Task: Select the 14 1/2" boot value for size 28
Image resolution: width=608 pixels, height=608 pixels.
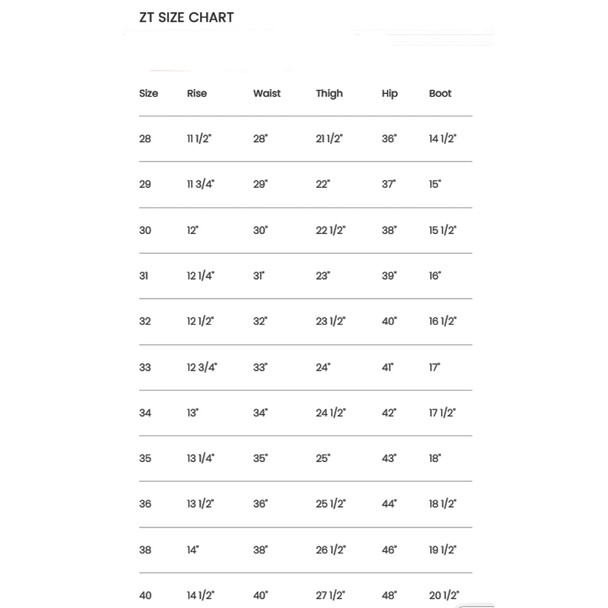Action: [443, 139]
